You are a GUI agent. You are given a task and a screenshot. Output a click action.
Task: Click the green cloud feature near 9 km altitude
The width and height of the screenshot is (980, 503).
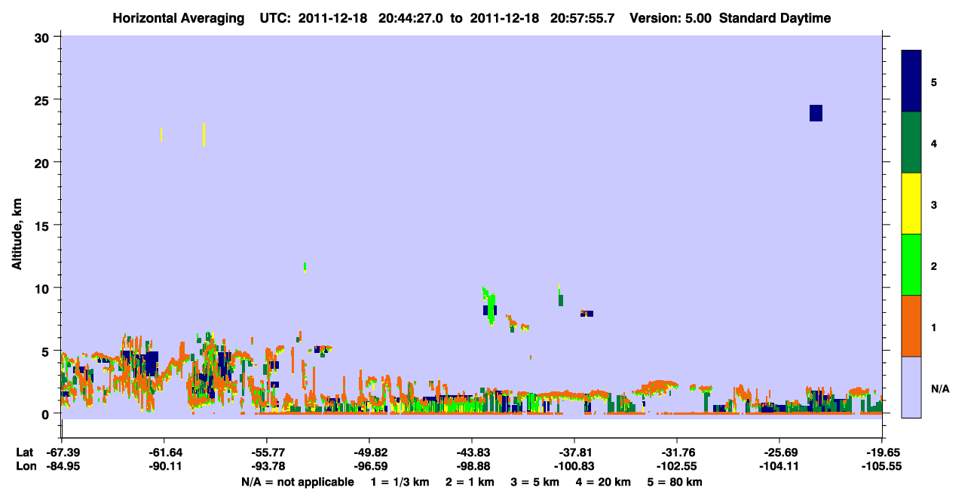[490, 306]
